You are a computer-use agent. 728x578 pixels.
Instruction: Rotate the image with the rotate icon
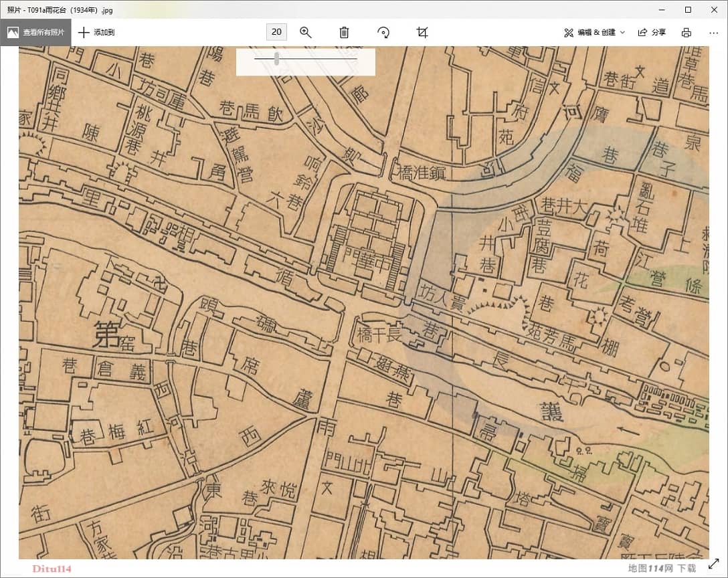(383, 32)
